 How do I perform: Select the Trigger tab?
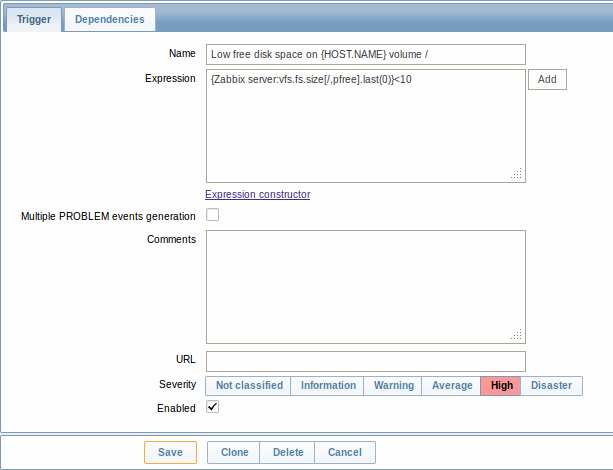pos(34,20)
